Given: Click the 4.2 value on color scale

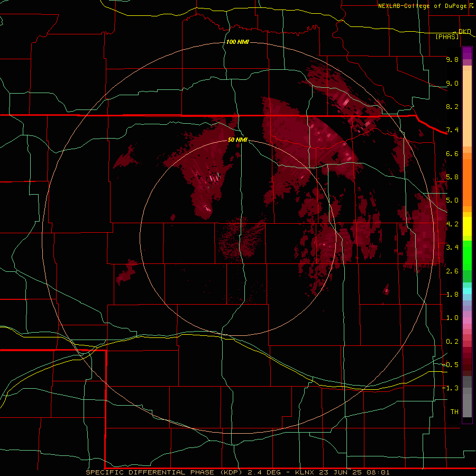Looking at the screenshot, I should click(x=452, y=224).
